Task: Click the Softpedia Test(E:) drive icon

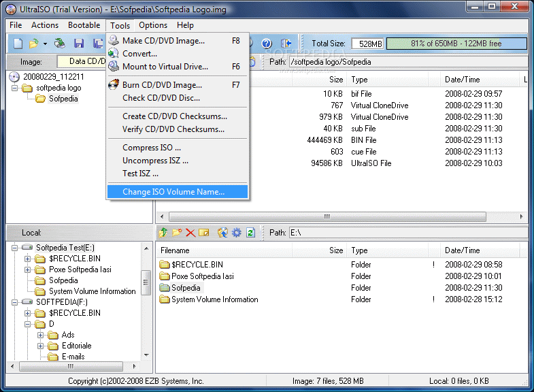Action: click(x=27, y=247)
